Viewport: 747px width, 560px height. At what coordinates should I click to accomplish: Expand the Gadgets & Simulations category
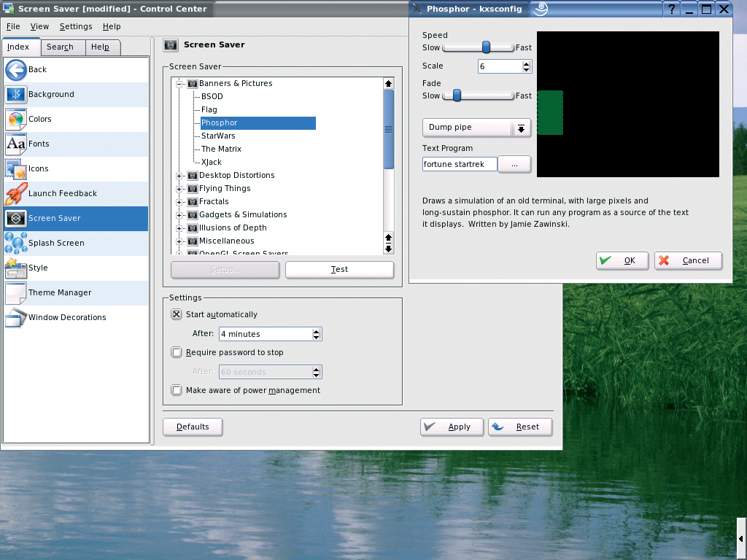tap(179, 215)
